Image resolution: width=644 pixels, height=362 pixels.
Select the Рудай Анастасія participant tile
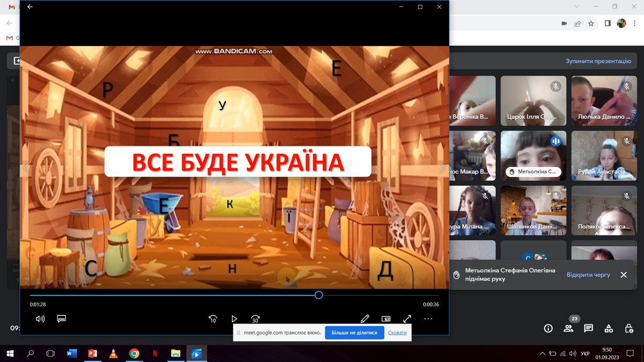604,156
